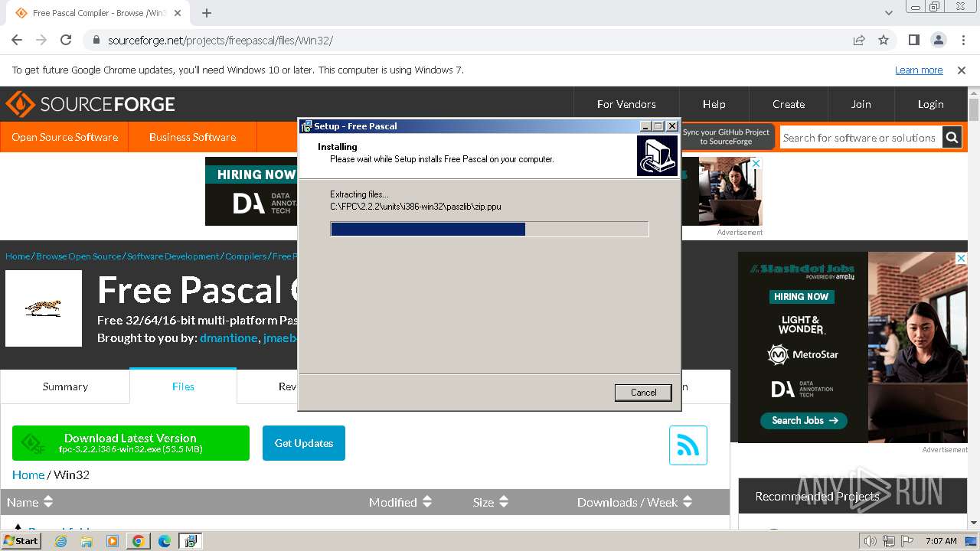Image resolution: width=980 pixels, height=551 pixels.
Task: Open File Explorer from taskbar
Action: coord(87,541)
